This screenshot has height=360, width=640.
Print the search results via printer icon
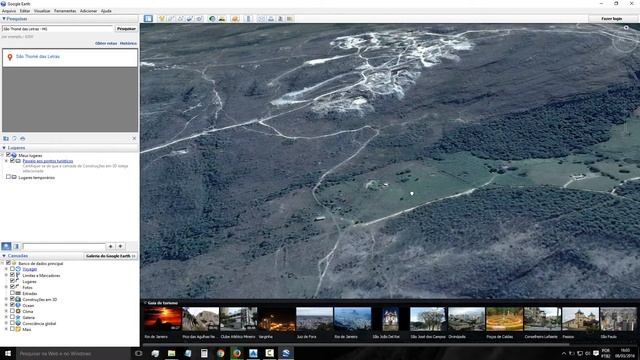(x=23, y=139)
